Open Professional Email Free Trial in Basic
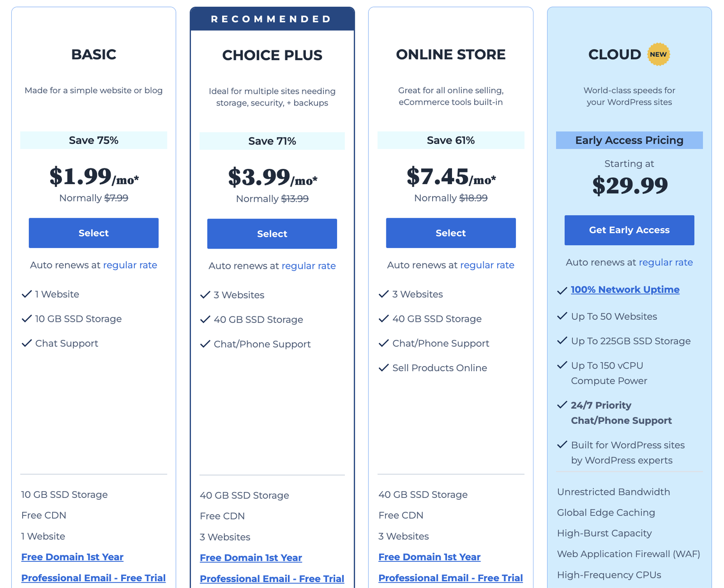 point(94,578)
